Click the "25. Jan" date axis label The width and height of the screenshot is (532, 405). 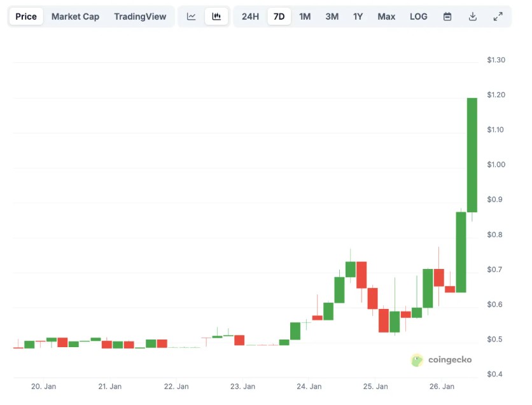pyautogui.click(x=375, y=386)
